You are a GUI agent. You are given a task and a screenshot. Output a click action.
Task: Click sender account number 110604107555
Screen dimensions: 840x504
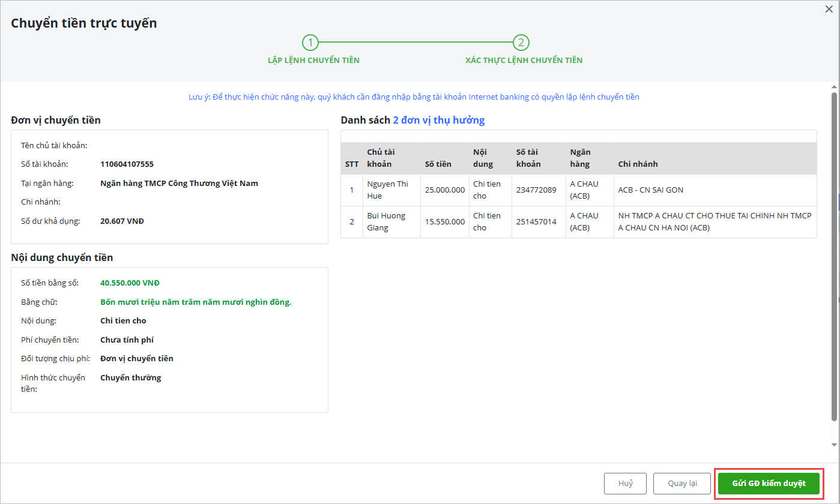click(x=127, y=164)
